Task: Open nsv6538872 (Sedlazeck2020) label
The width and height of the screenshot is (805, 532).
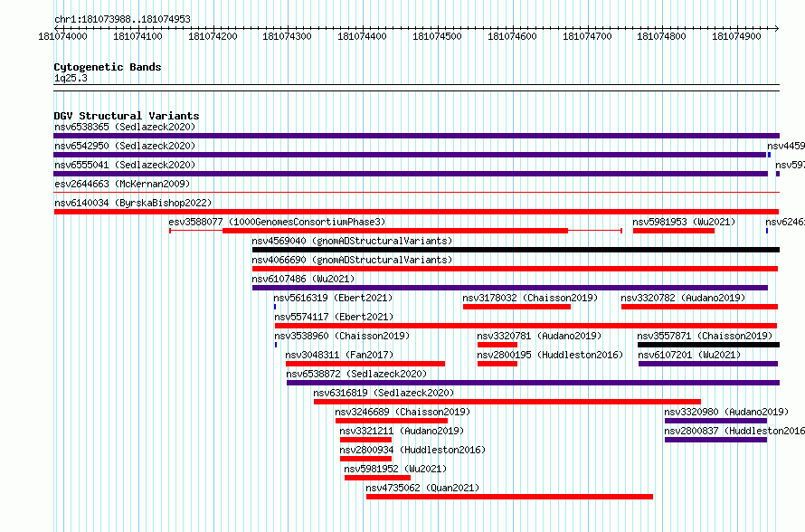Action: [x=356, y=374]
